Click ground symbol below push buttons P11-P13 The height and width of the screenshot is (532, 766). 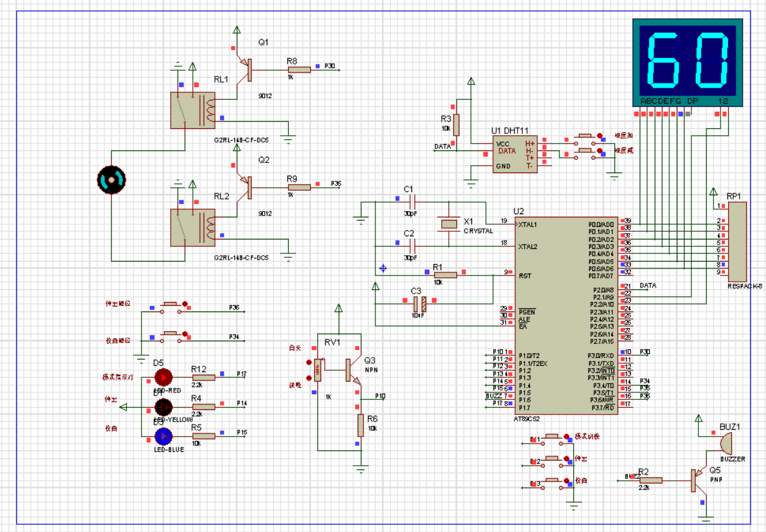click(574, 505)
